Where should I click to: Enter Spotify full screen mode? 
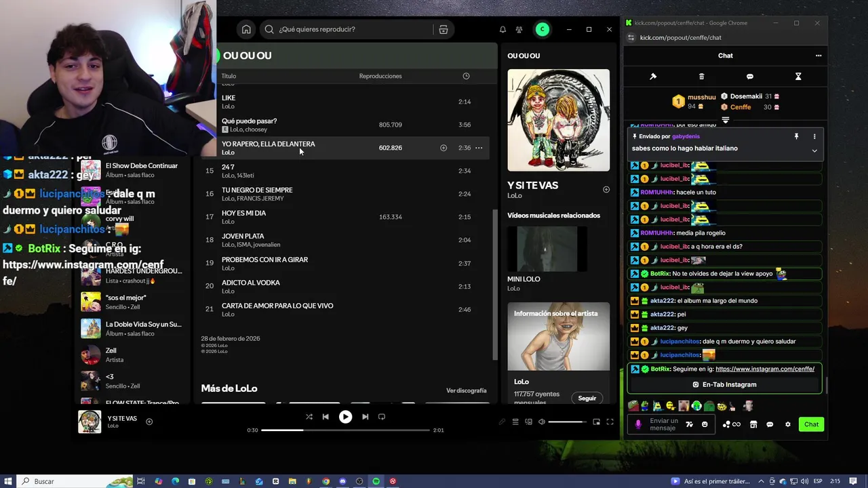coord(610,422)
